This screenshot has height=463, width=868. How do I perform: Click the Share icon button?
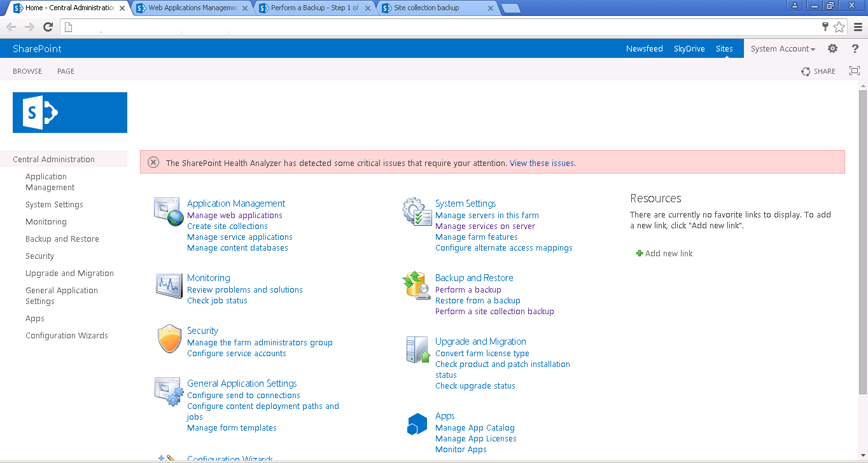pyautogui.click(x=818, y=71)
